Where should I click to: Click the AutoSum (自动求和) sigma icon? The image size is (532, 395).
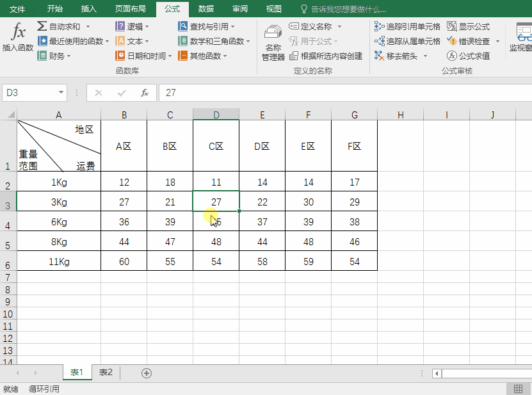pyautogui.click(x=42, y=26)
